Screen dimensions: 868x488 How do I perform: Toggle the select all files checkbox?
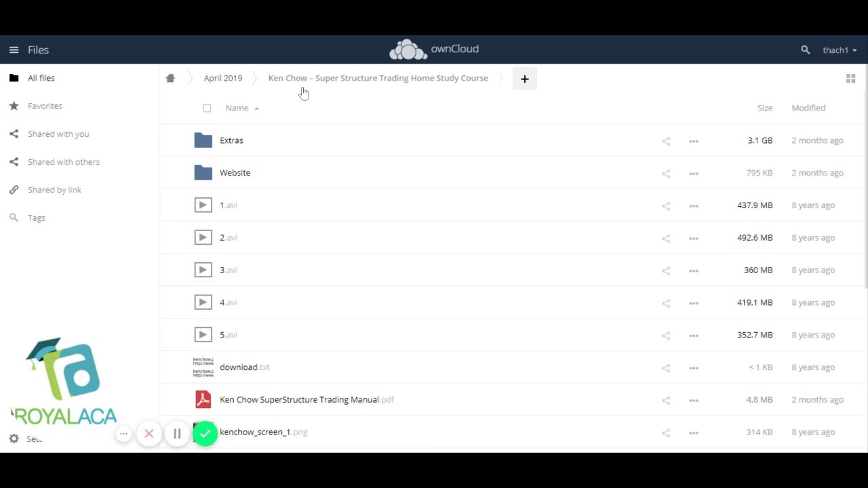click(207, 108)
